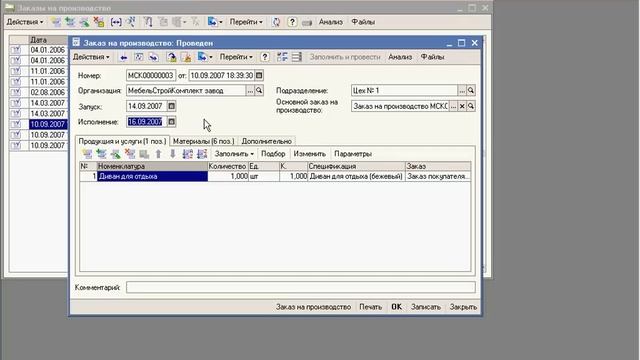Click the tree-structure icon left of the list icon in order toolbar
Screen dimensions: 640x360
coord(282,57)
